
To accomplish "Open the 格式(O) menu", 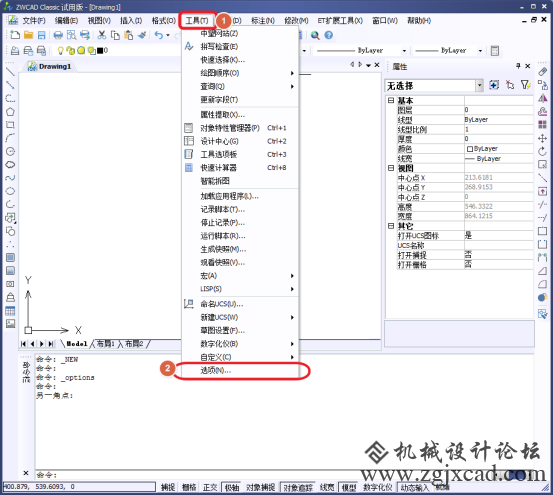I will (164, 21).
